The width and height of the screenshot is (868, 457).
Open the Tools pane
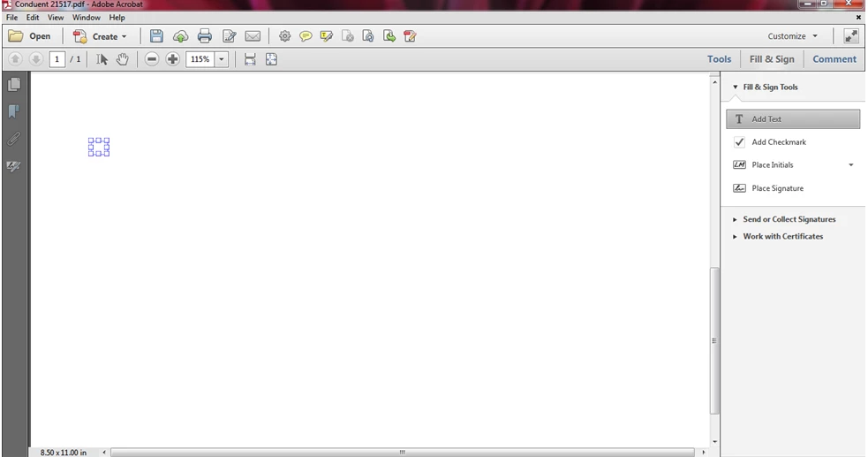(719, 59)
